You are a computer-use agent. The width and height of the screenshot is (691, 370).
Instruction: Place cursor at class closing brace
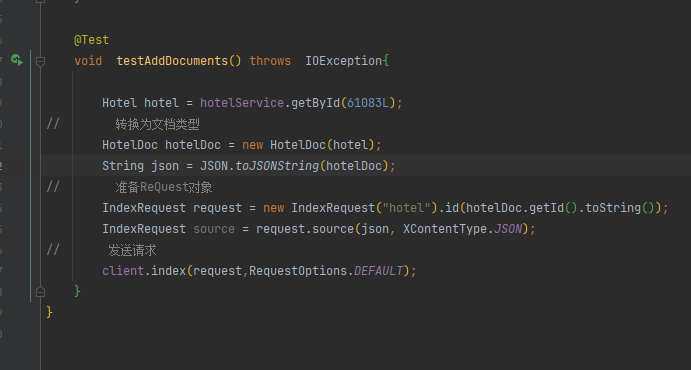coord(49,312)
